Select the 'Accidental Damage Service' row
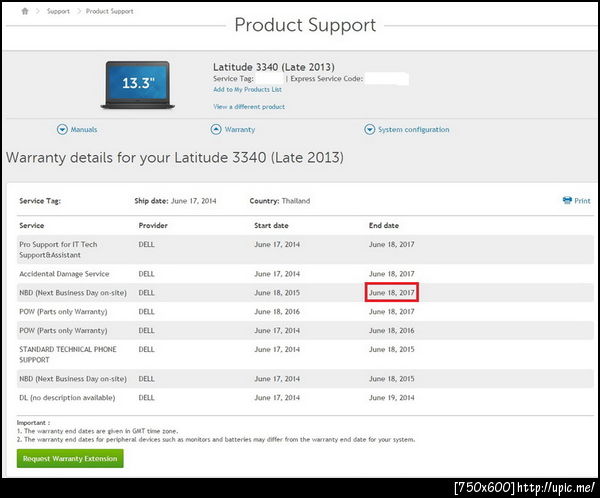This screenshot has height=498, width=600. (x=305, y=274)
